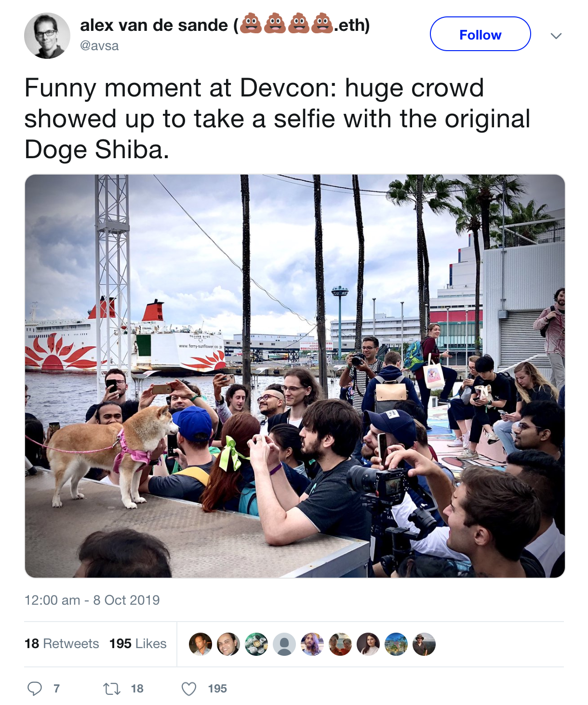Click the third liker avatar with coins
The height and width of the screenshot is (705, 588).
[x=256, y=644]
